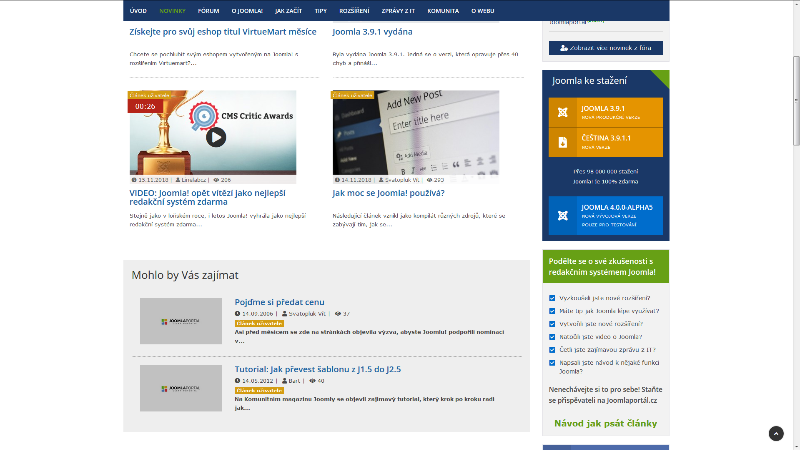The height and width of the screenshot is (450, 800).
Task: Click the views eye icon under Pojďme si předat cenu
Action: pyautogui.click(x=338, y=314)
